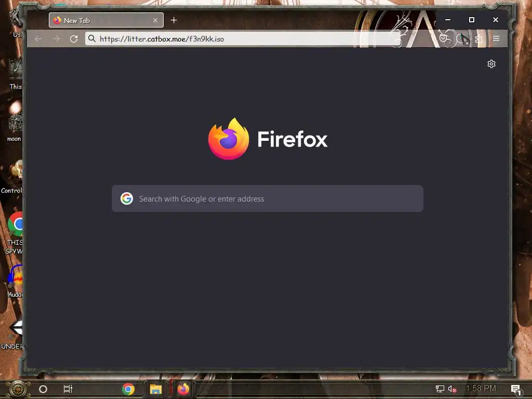Open the Firefox hamburger application menu

click(x=496, y=38)
